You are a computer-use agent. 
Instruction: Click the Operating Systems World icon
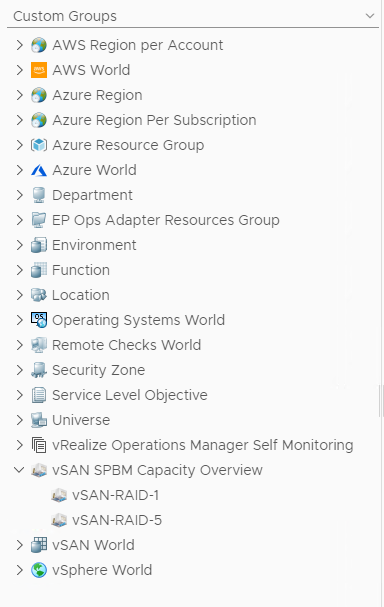click(39, 320)
